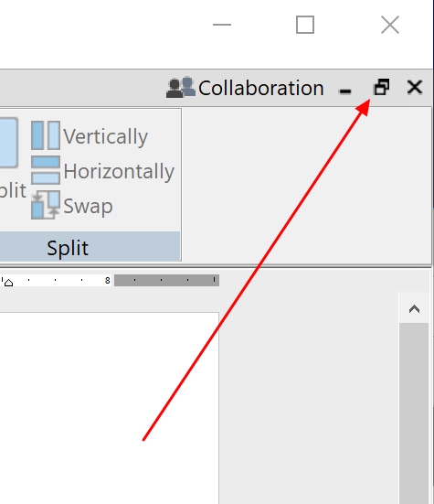
Task: Click the vertical scrollbar track
Action: coord(414,413)
